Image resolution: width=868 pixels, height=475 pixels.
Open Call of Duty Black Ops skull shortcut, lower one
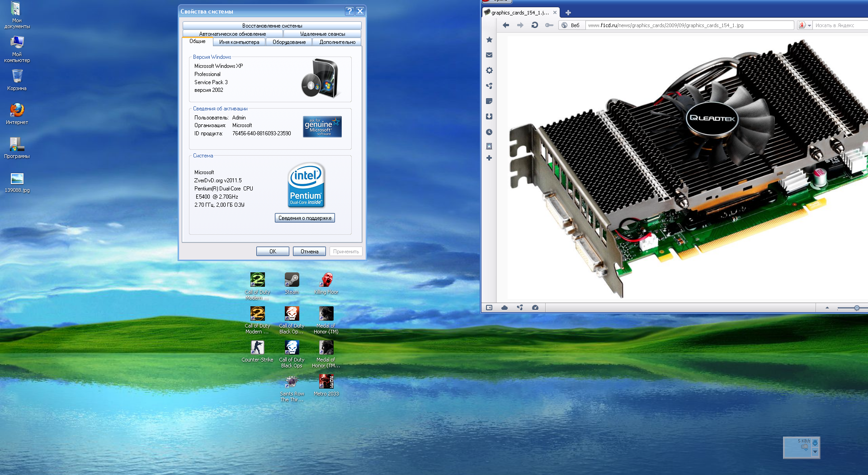292,354
